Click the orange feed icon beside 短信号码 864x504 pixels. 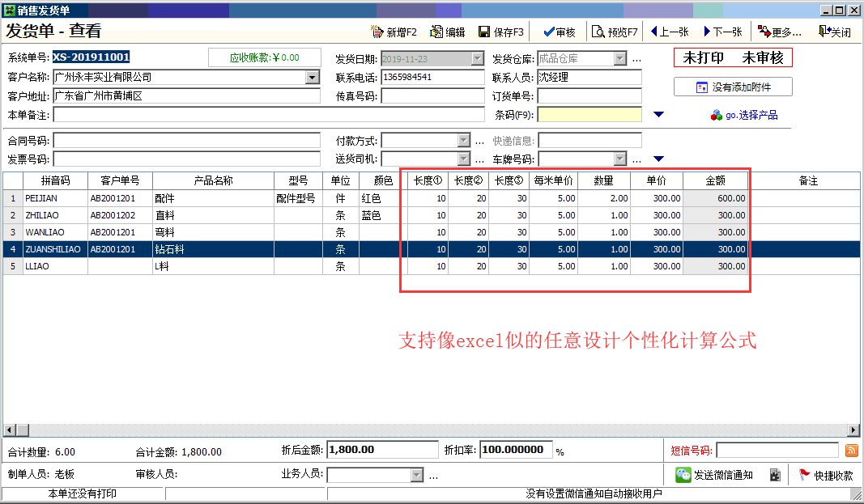coord(851,451)
